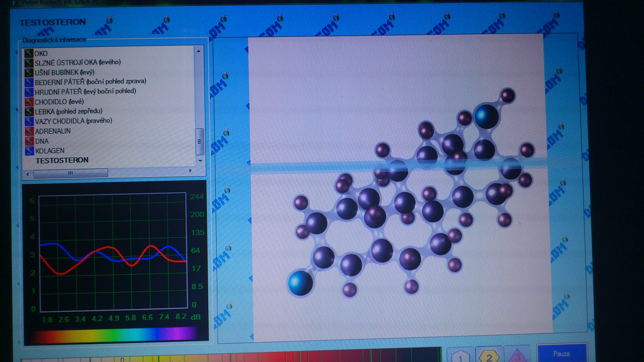Screen dimensions: 644x362
Task: Select VAZY CHODIDLA (pravého) entry
Action: click(x=74, y=121)
